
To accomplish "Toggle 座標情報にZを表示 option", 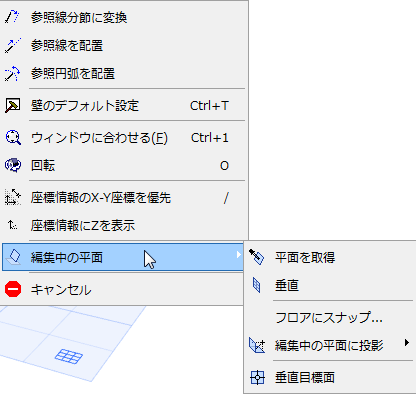I will click(x=123, y=226).
